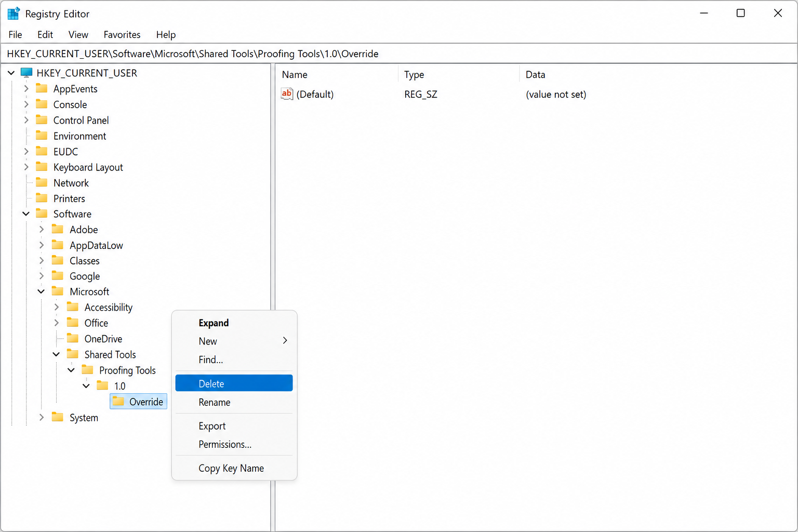The image size is (798, 532).
Task: Open the Edit menu
Action: (x=45, y=34)
